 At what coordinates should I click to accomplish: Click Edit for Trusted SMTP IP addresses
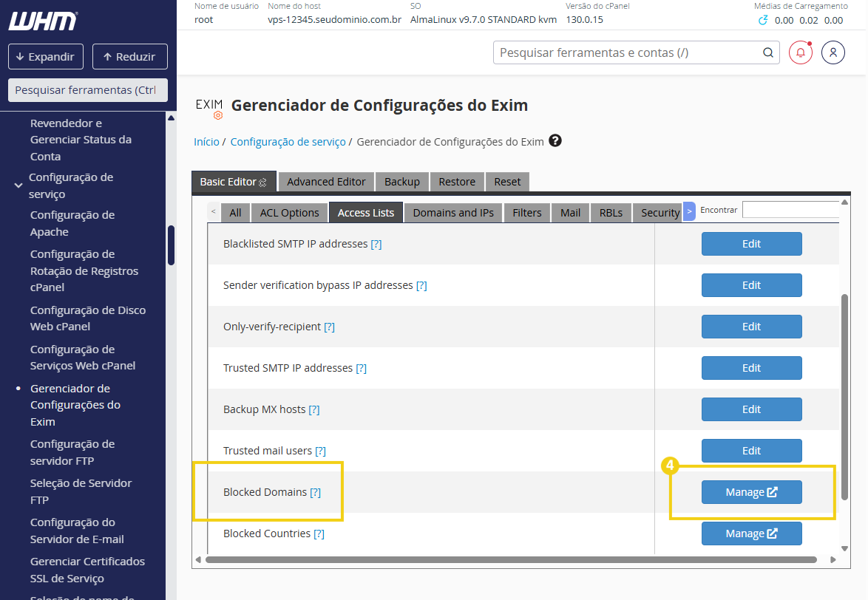coord(751,367)
